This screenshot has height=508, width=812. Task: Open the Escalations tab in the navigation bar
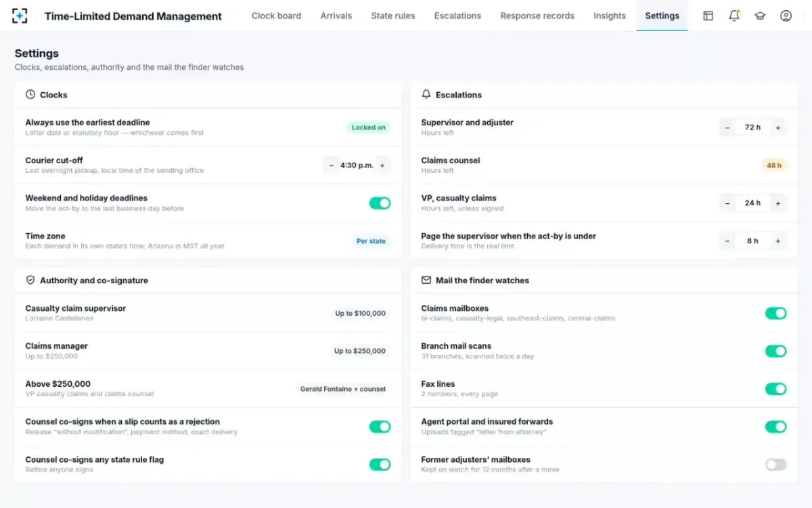click(x=457, y=16)
